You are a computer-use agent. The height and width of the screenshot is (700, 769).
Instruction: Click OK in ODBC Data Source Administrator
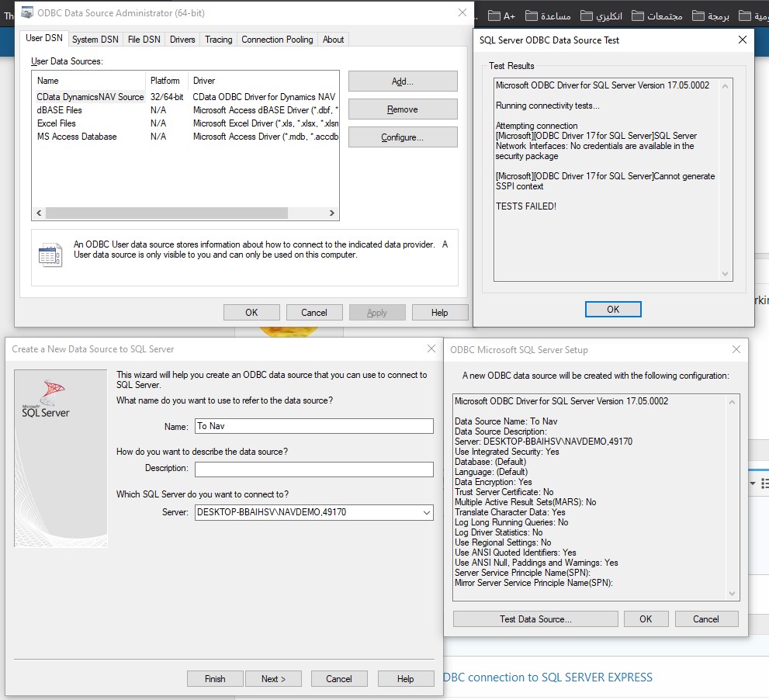(251, 313)
